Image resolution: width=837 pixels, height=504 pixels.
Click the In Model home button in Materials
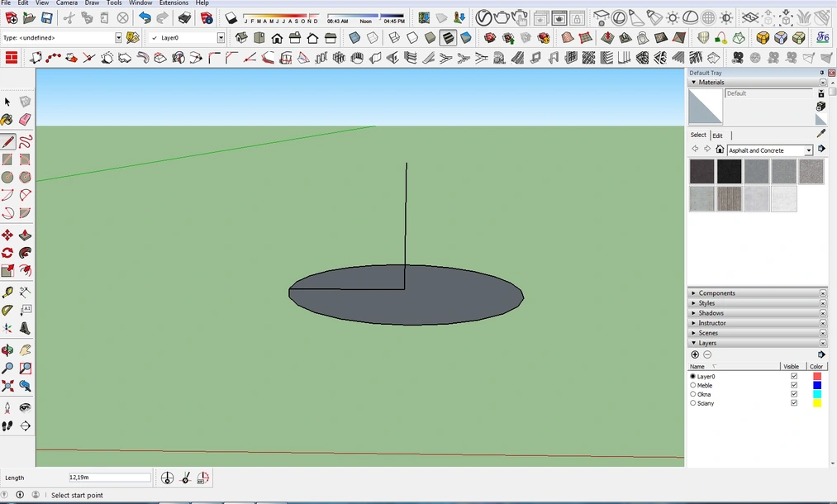pos(720,150)
